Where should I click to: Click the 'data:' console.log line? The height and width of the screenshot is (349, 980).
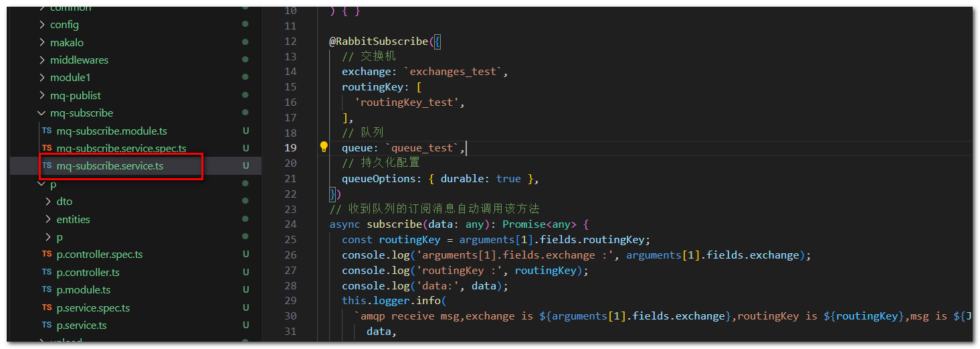[x=425, y=286]
